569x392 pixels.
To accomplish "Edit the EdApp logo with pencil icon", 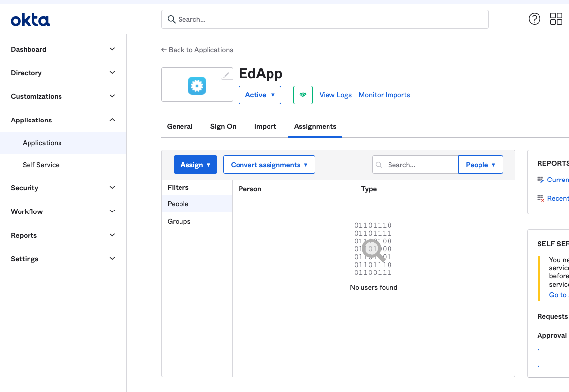I will pyautogui.click(x=226, y=74).
